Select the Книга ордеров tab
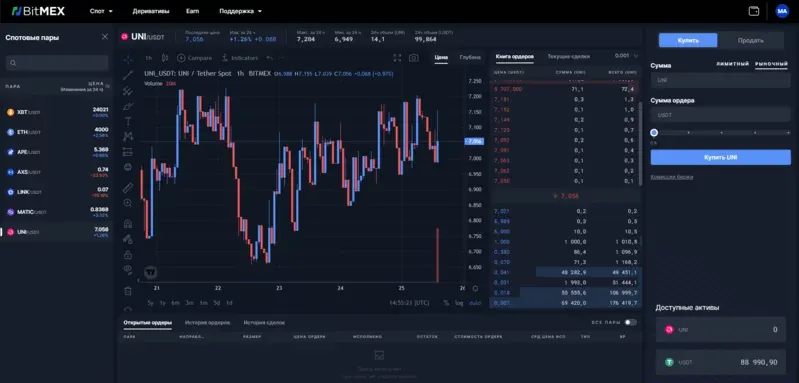The image size is (799, 383). click(x=515, y=57)
